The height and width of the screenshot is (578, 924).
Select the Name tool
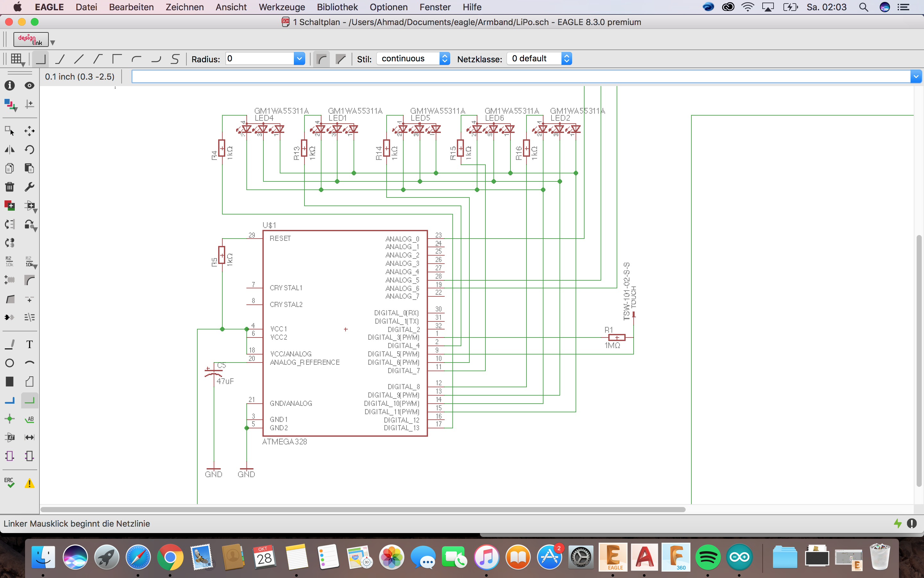tap(10, 261)
